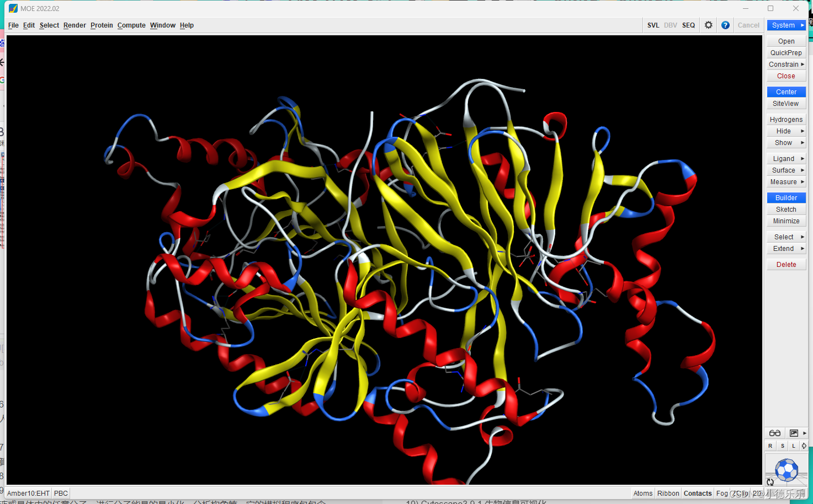
Task: Expand the Select submenu in side panel
Action: click(787, 237)
